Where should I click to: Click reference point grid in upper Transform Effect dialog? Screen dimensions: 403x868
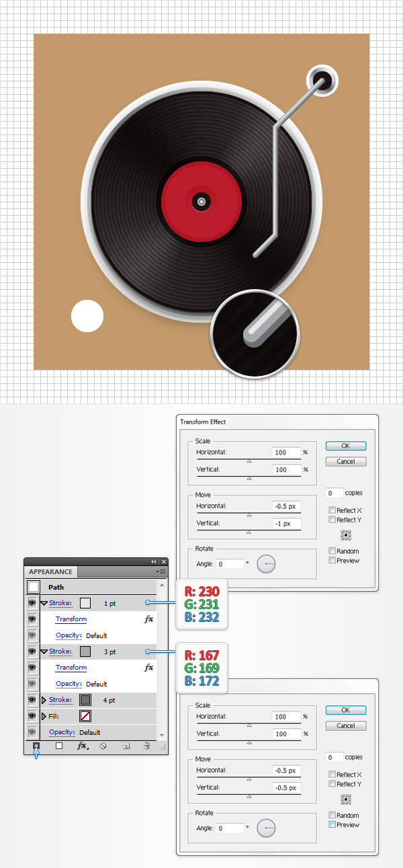click(346, 535)
